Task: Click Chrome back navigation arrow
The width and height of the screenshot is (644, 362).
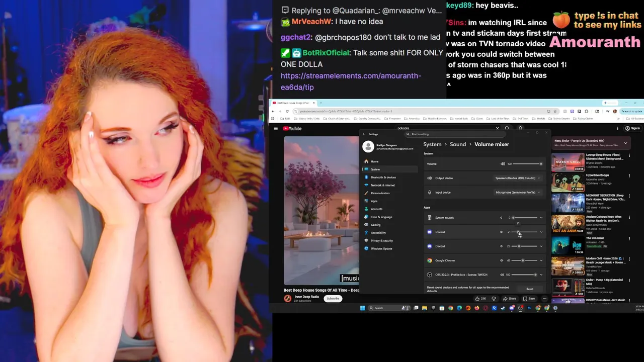Action: (x=274, y=111)
